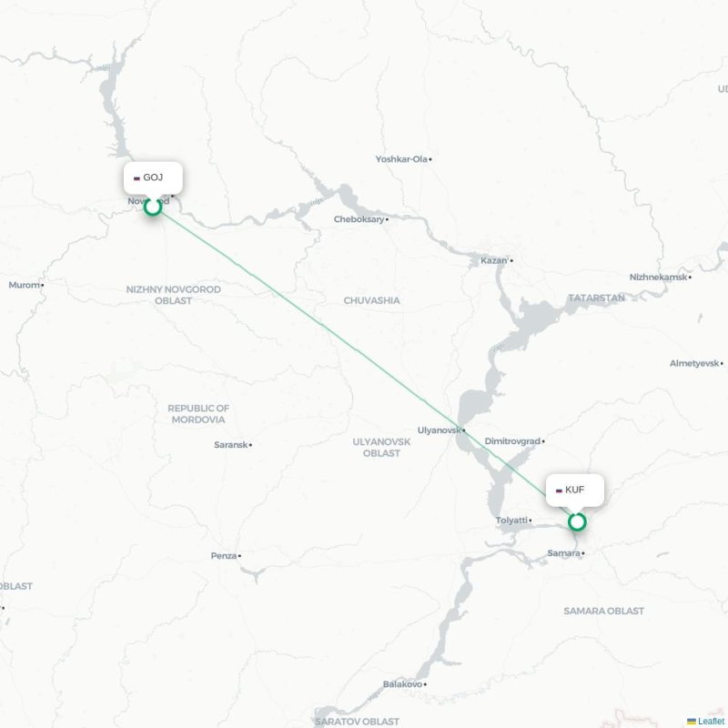
Task: Click the GOJ airport circle marker
Action: (x=153, y=207)
